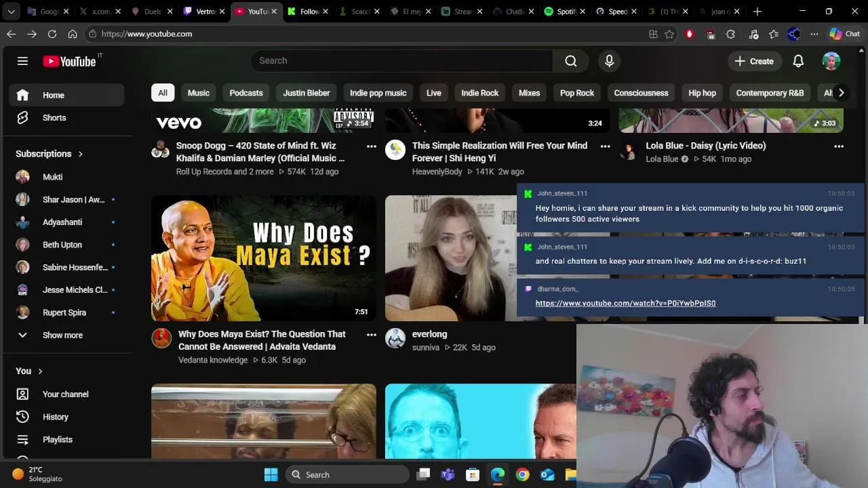868x488 pixels.
Task: Show more filter chips with right arrow
Action: coord(841,93)
